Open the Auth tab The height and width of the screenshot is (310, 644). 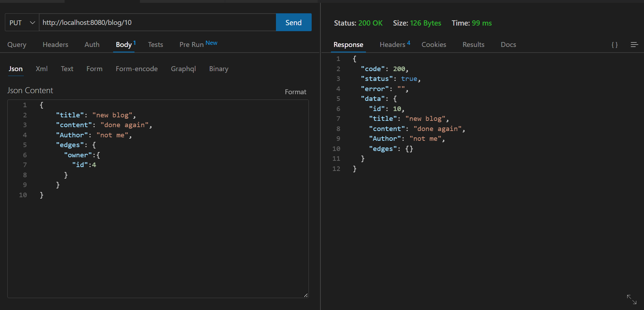[x=92, y=44]
